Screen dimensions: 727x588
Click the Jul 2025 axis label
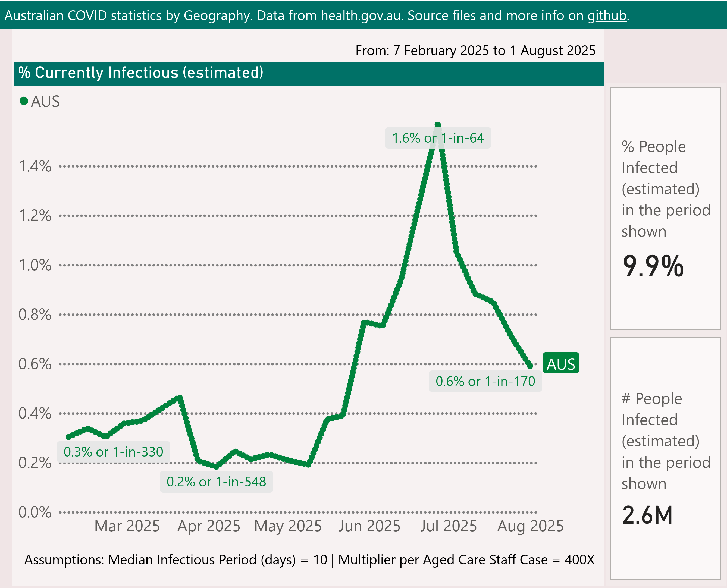(x=448, y=526)
